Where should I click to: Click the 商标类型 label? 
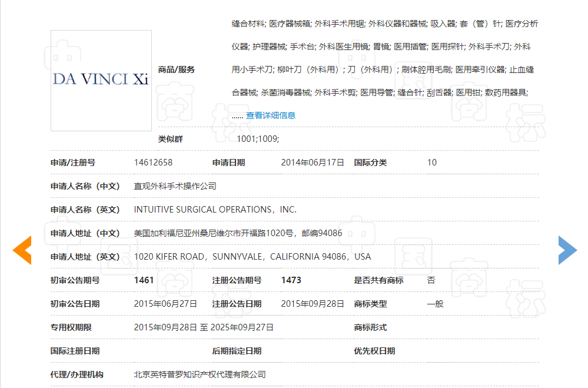click(x=370, y=304)
